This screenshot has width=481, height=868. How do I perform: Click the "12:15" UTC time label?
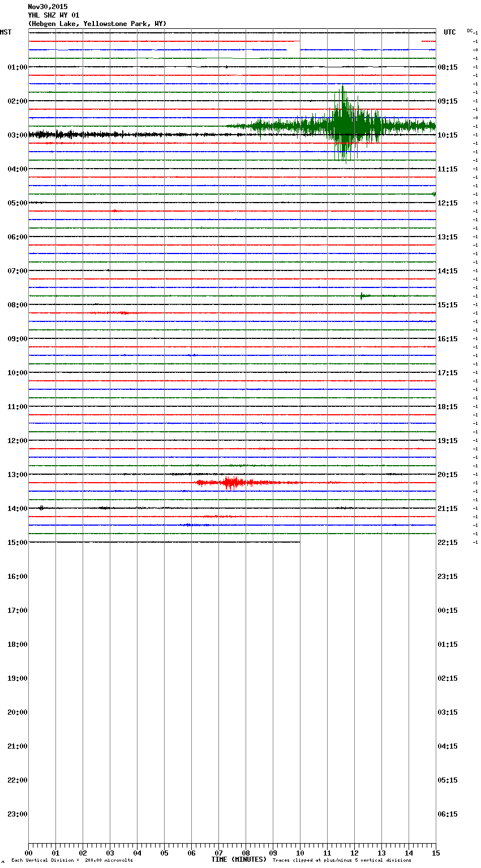click(448, 203)
